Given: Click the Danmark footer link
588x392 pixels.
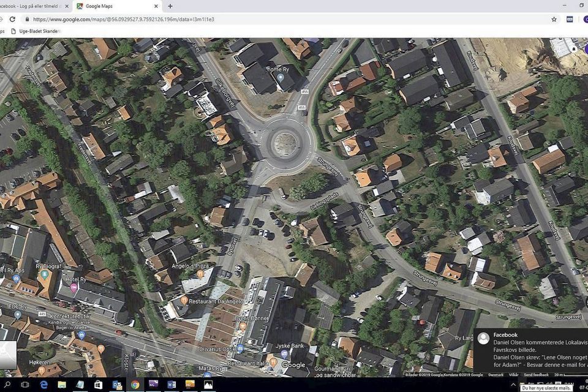Looking at the screenshot, I should coord(496,375).
